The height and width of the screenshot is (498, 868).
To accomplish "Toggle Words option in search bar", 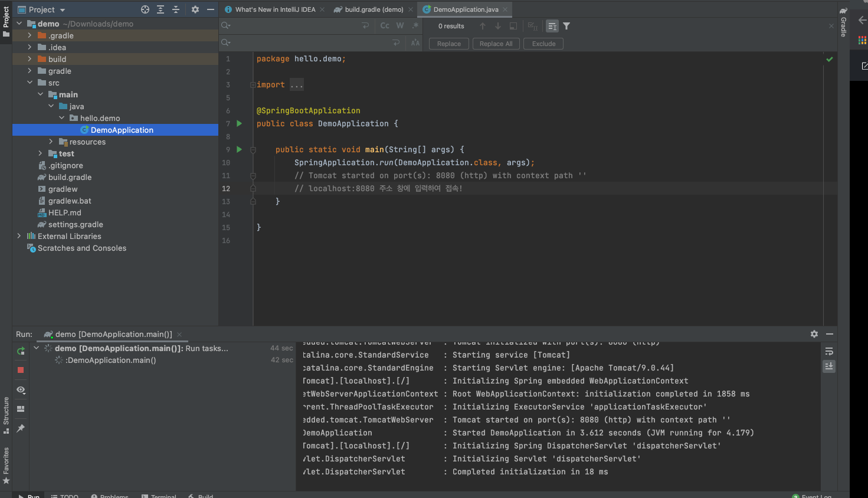I will click(400, 26).
